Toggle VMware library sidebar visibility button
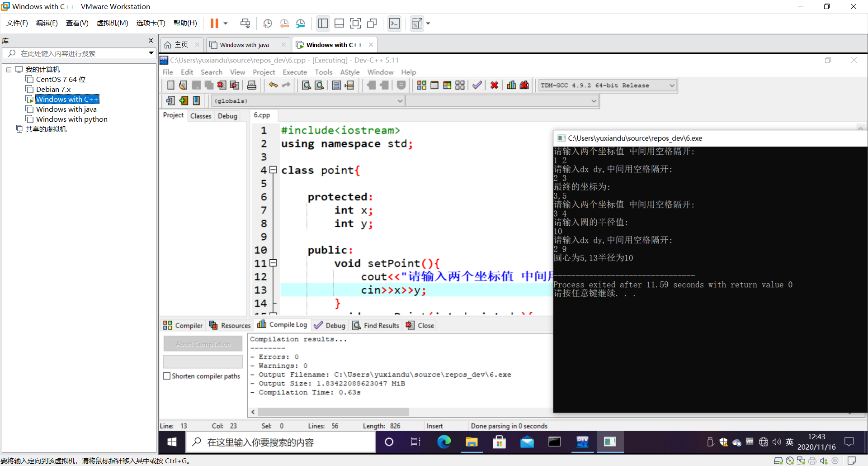Image resolution: width=868 pixels, height=466 pixels. pyautogui.click(x=323, y=23)
